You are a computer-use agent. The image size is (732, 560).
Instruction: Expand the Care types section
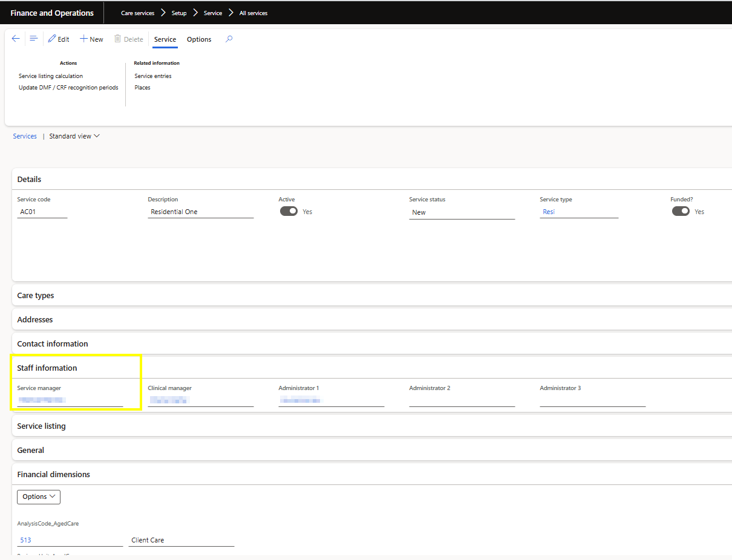click(36, 295)
